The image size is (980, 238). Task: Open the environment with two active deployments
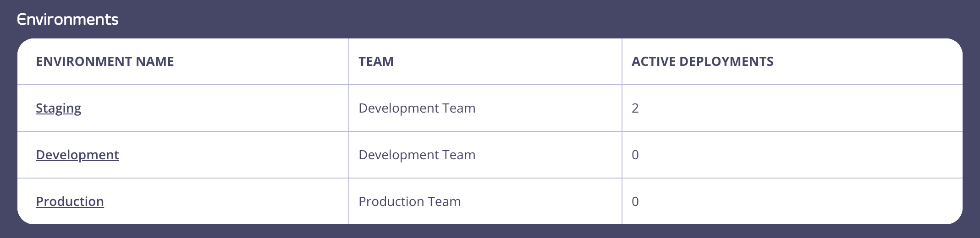(x=58, y=108)
